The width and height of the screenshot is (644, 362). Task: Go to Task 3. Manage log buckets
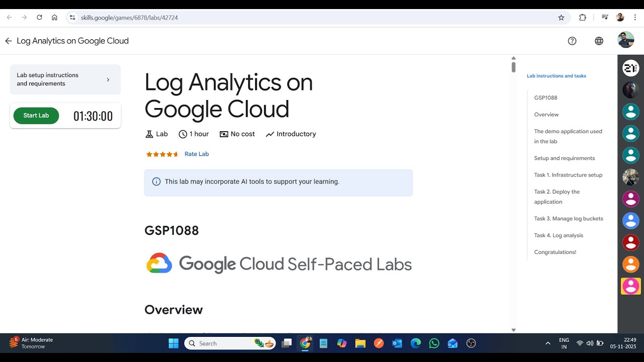[569, 219]
